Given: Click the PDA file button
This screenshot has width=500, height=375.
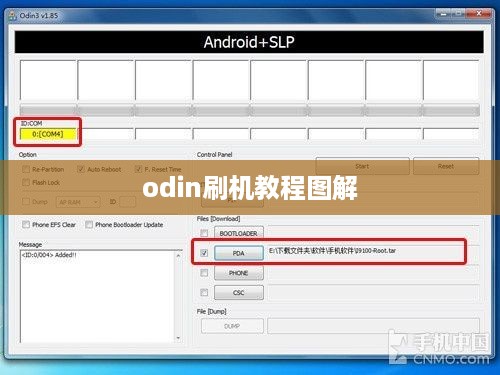Looking at the screenshot, I should [x=239, y=253].
